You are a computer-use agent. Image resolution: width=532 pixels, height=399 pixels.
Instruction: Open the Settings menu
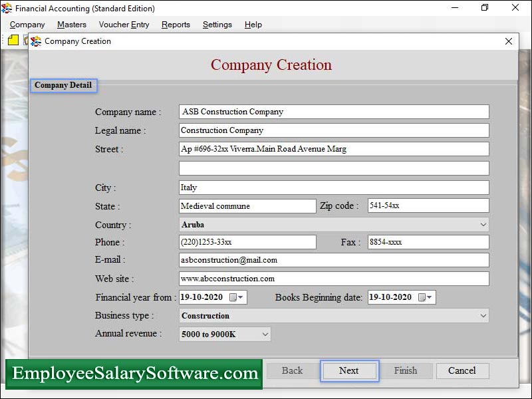(217, 25)
